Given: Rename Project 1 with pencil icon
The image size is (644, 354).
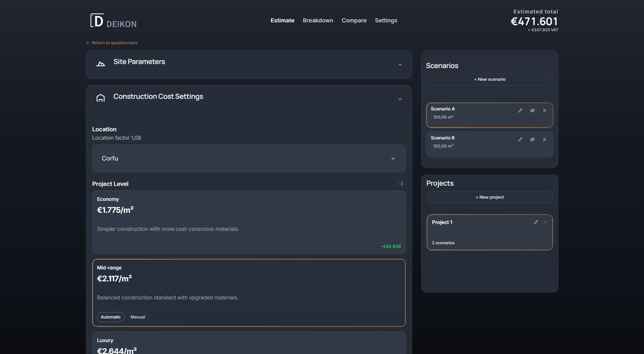Looking at the screenshot, I should click(536, 222).
